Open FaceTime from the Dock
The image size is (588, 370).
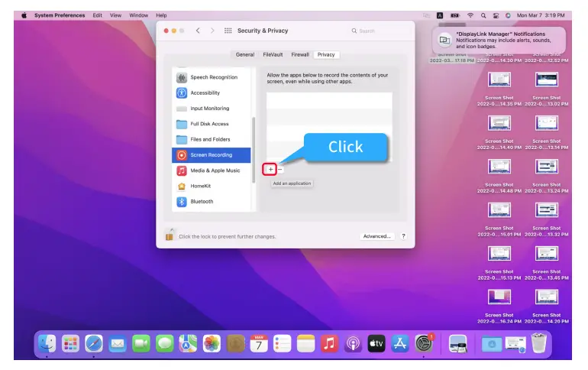tap(141, 343)
